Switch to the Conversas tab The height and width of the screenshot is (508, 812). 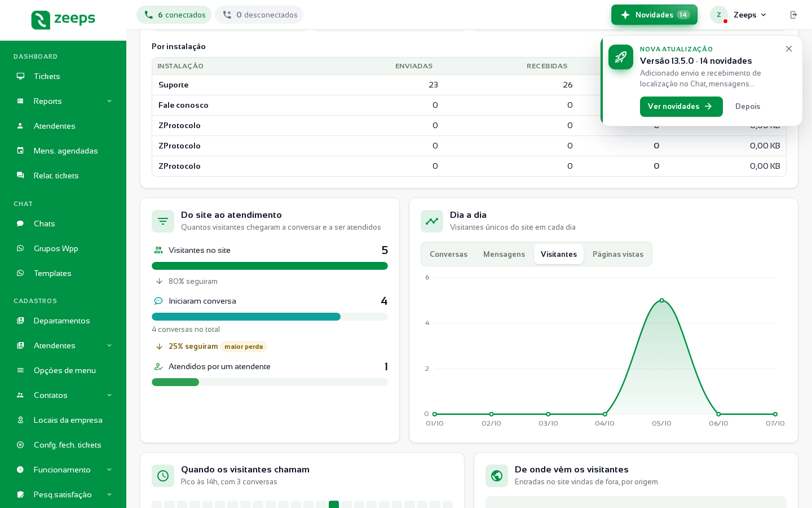[x=448, y=254]
